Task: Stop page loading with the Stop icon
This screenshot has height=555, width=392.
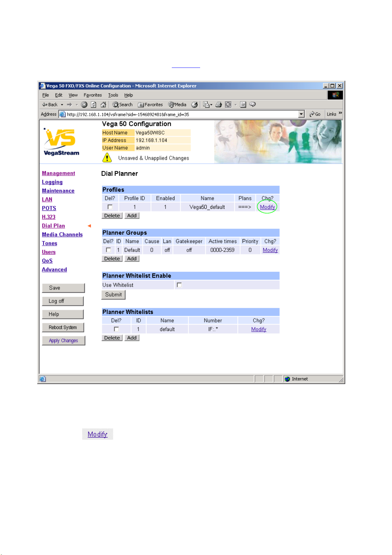Action: (84, 105)
